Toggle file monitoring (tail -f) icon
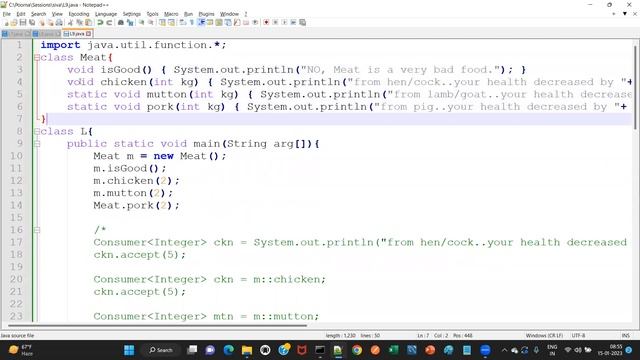 tap(256, 22)
